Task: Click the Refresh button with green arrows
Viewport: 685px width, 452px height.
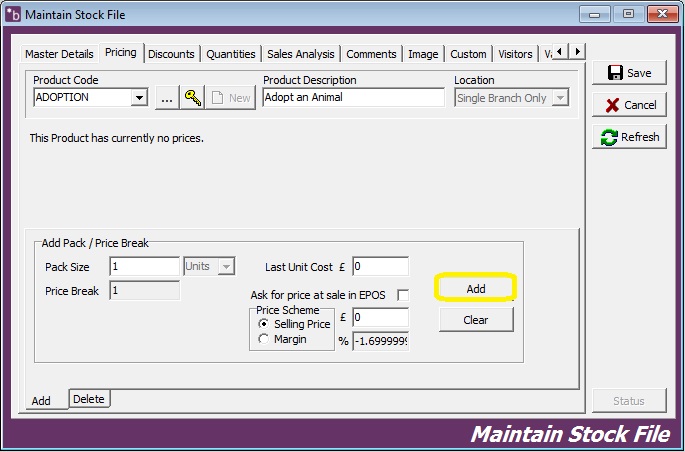Action: (x=628, y=137)
